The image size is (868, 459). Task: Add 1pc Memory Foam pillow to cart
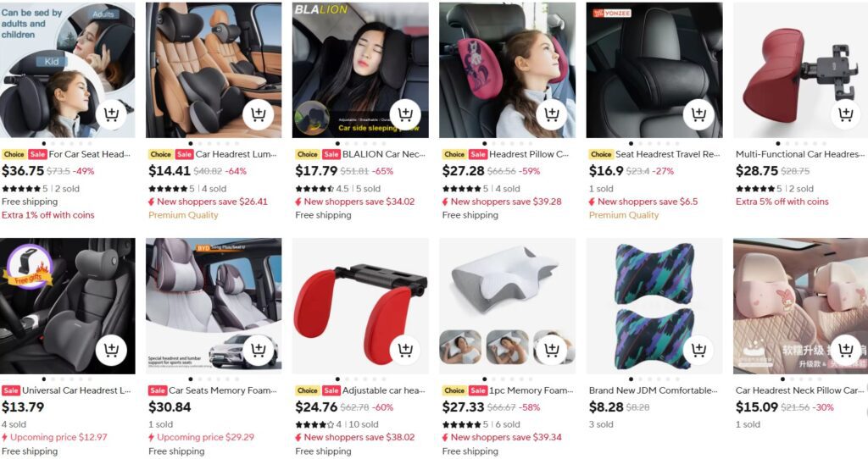tap(552, 351)
